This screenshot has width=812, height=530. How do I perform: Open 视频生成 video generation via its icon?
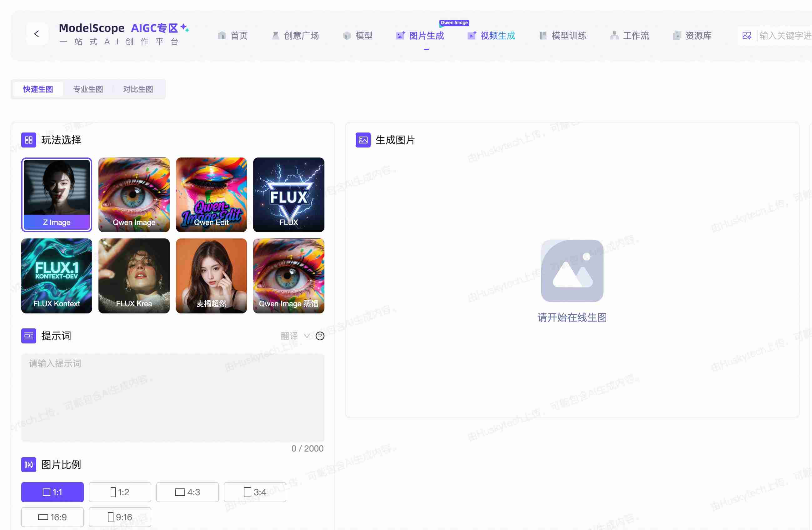coord(472,36)
